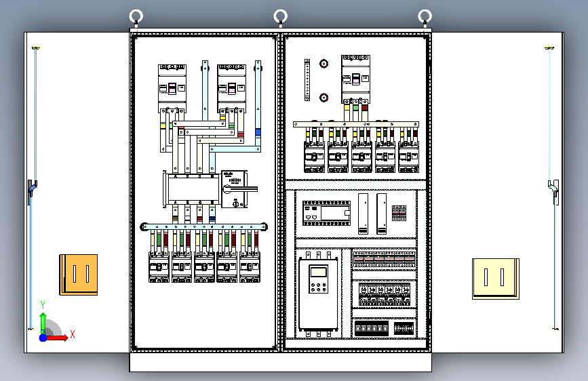588x381 pixels.
Task: Select the horizontal busbar above left compartment's lower breakers
Action: click(204, 226)
